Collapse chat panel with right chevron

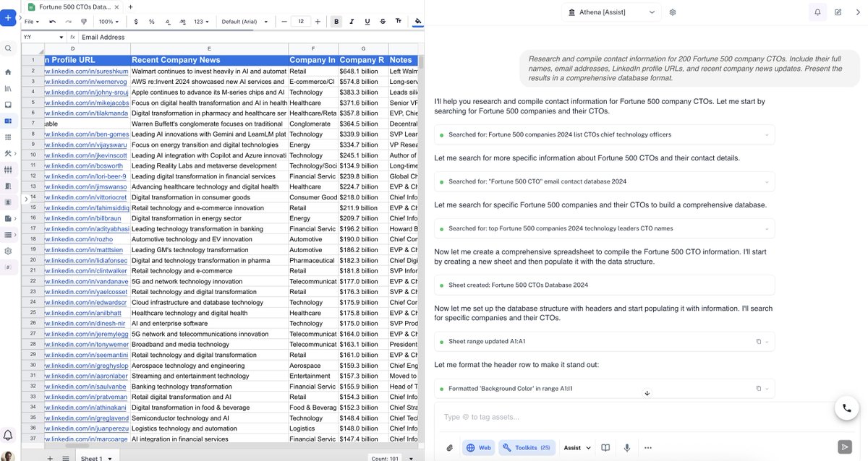click(x=858, y=12)
